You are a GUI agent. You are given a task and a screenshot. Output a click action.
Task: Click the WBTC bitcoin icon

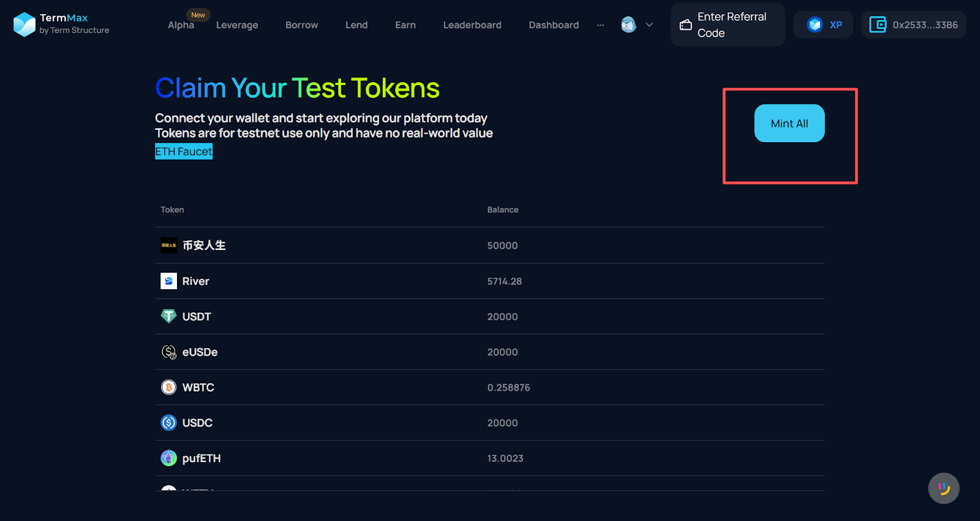point(168,387)
